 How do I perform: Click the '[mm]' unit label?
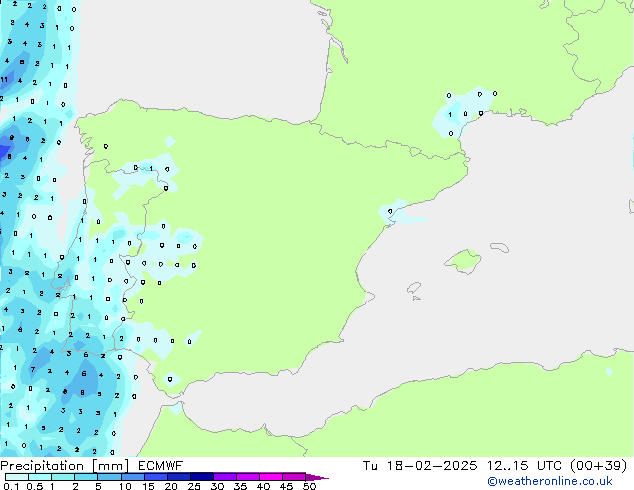coord(110,466)
